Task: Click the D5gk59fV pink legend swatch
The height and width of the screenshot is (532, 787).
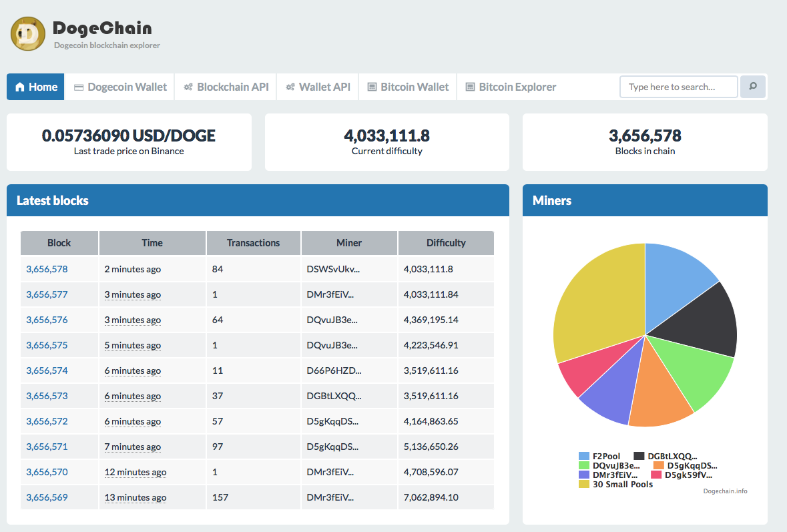Action: (x=656, y=475)
